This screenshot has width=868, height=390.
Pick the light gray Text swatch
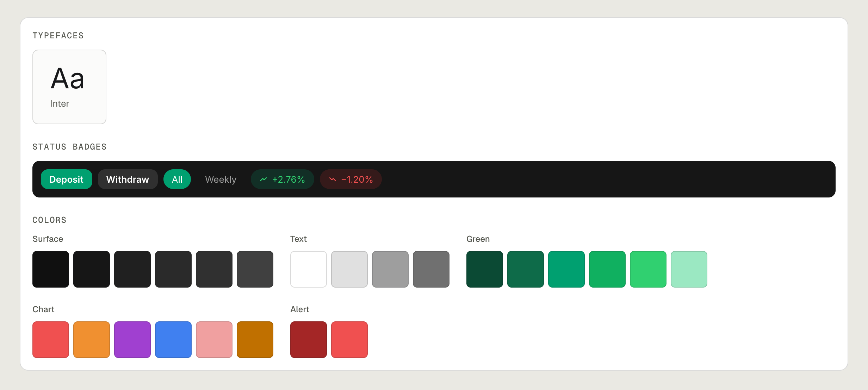coord(349,269)
